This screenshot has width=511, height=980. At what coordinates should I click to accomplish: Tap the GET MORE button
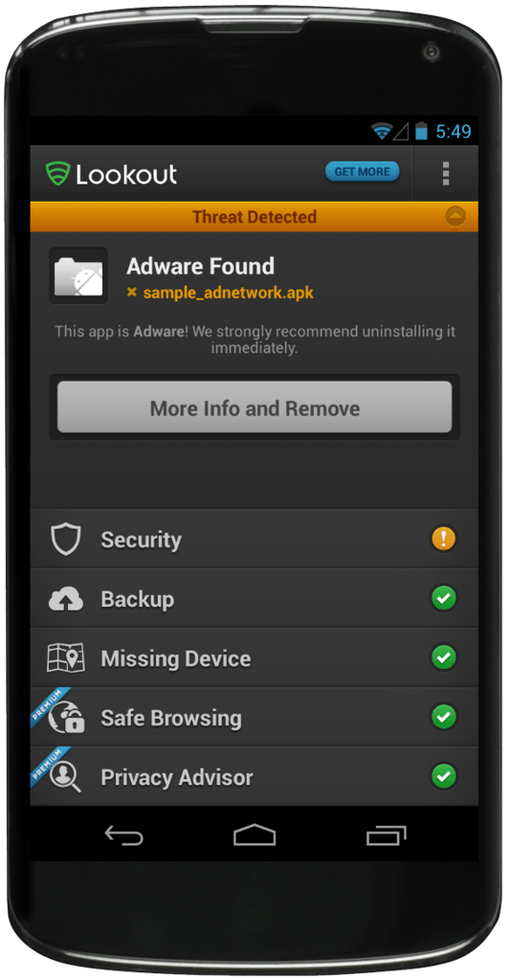click(363, 172)
